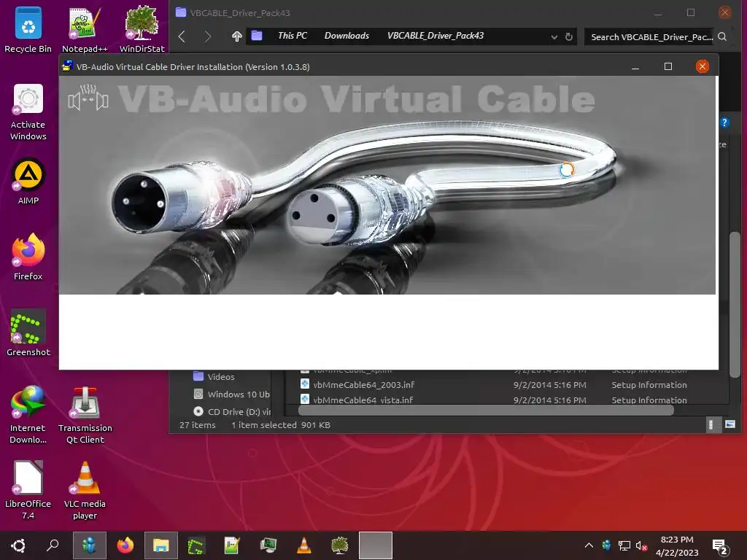The image size is (747, 560).
Task: Refresh the Explorer folder view
Action: tap(569, 36)
